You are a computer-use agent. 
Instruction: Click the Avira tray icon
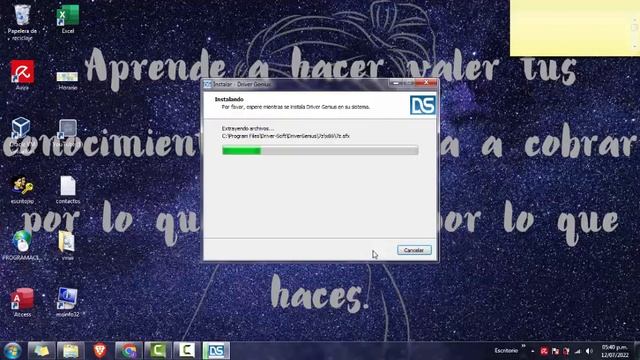[x=544, y=351]
